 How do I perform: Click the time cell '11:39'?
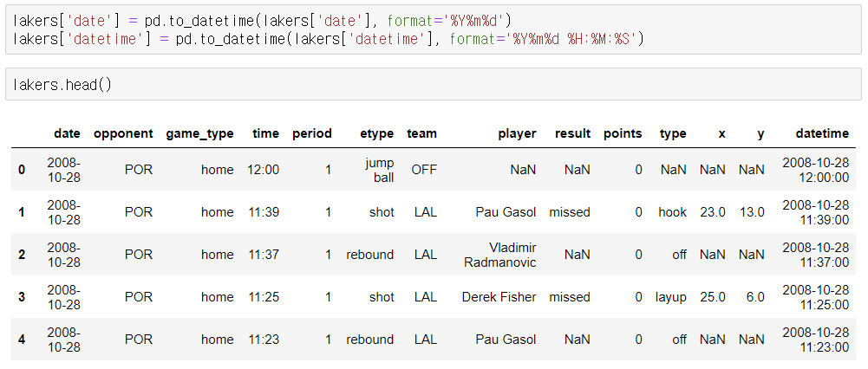(x=264, y=212)
